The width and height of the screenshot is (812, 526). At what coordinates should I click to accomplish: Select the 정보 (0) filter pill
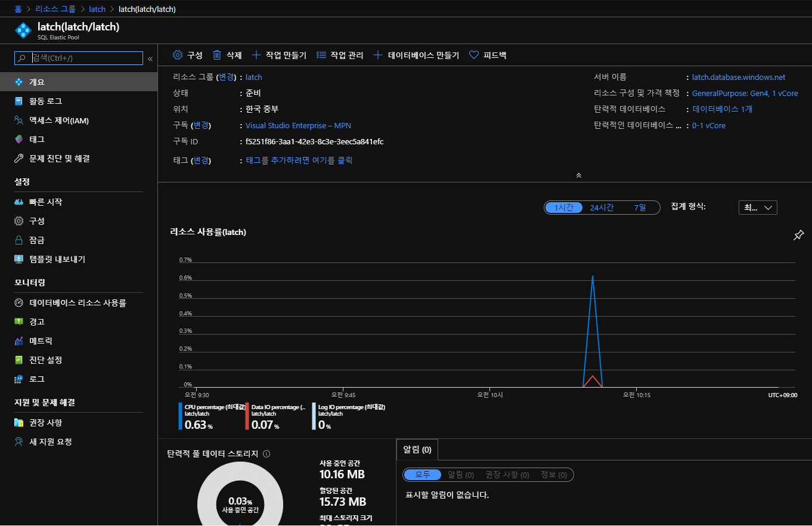554,475
